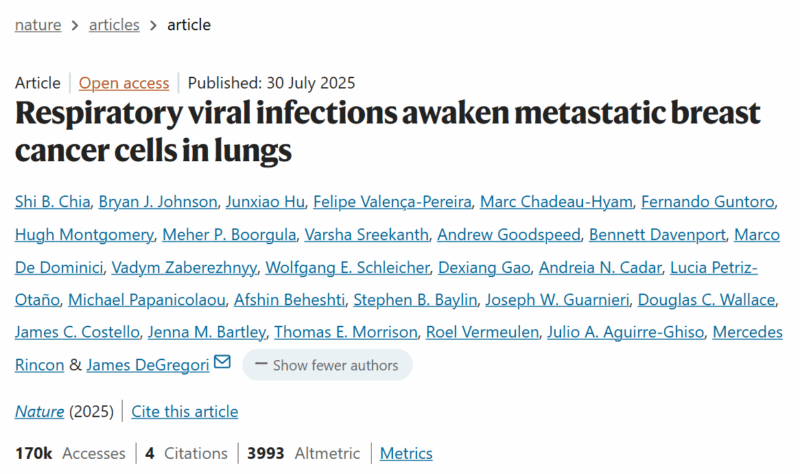Select author Bryan J. Johnson

(x=158, y=202)
